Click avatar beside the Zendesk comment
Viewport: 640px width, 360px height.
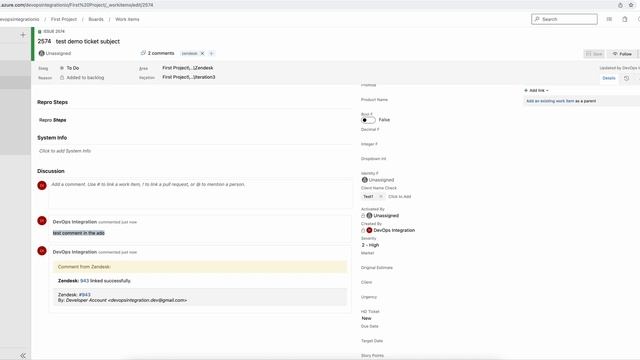pyautogui.click(x=42, y=251)
